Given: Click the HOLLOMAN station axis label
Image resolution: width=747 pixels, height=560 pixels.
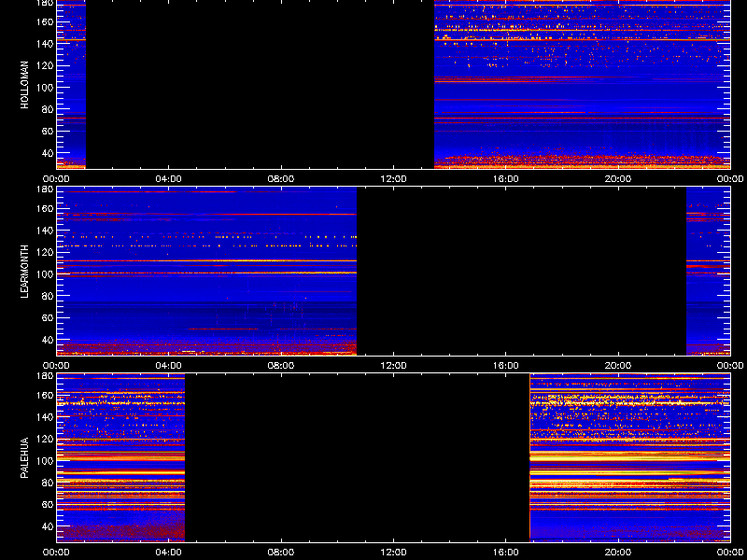Looking at the screenshot, I should point(25,85).
